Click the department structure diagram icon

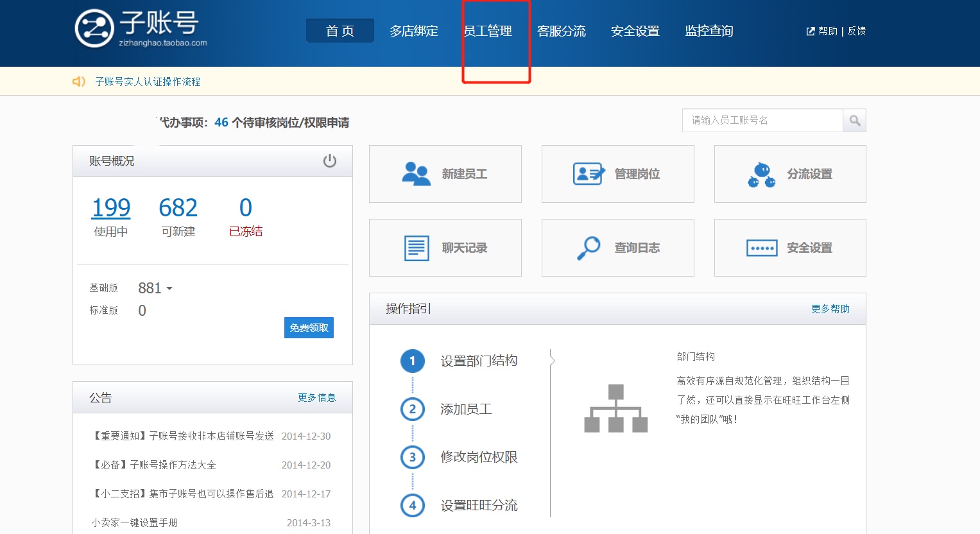[x=615, y=408]
